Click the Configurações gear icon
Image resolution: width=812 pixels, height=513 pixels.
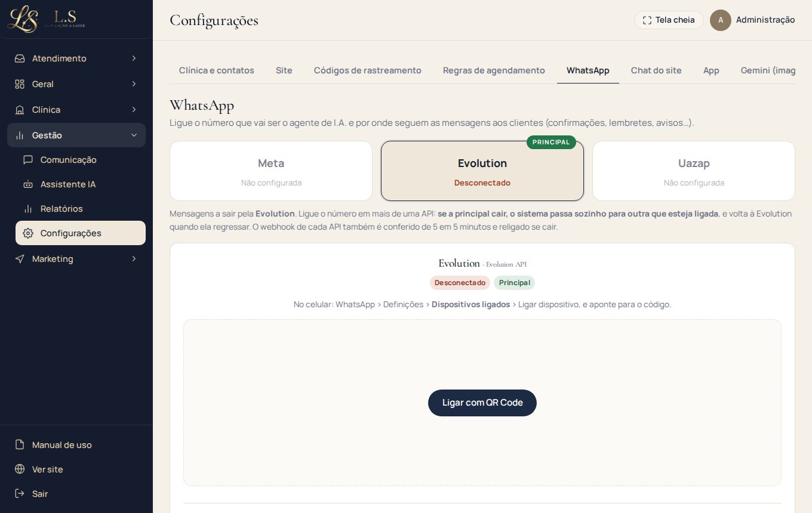click(28, 233)
